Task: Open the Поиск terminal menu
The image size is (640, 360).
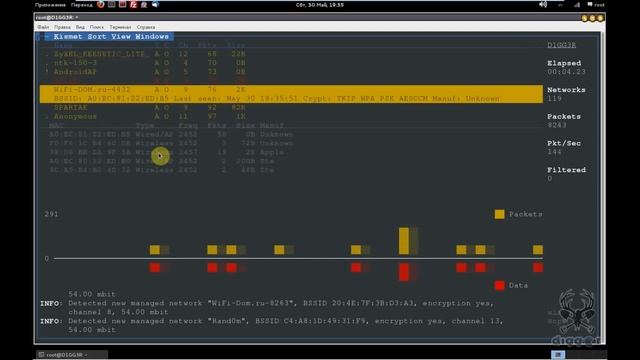Action: pos(97,27)
